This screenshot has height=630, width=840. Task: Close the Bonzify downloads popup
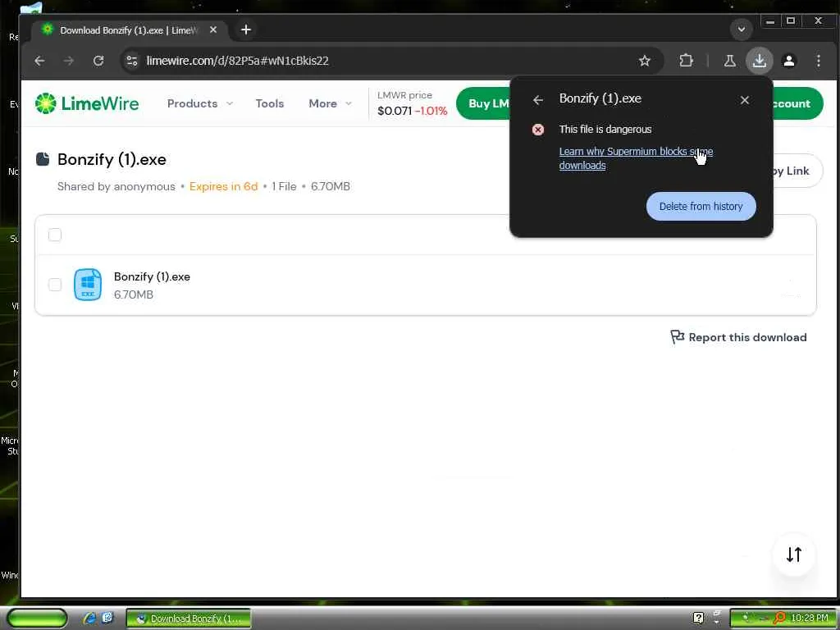[x=744, y=100]
